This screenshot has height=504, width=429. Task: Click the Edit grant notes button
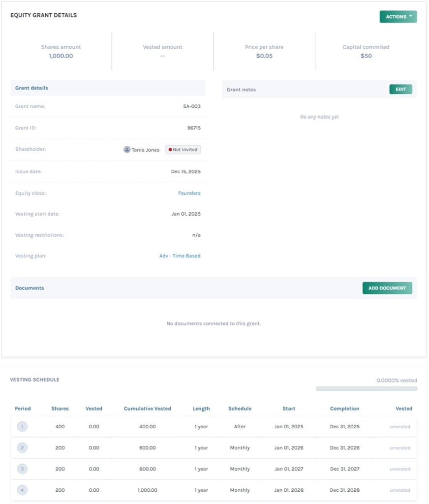(x=400, y=90)
